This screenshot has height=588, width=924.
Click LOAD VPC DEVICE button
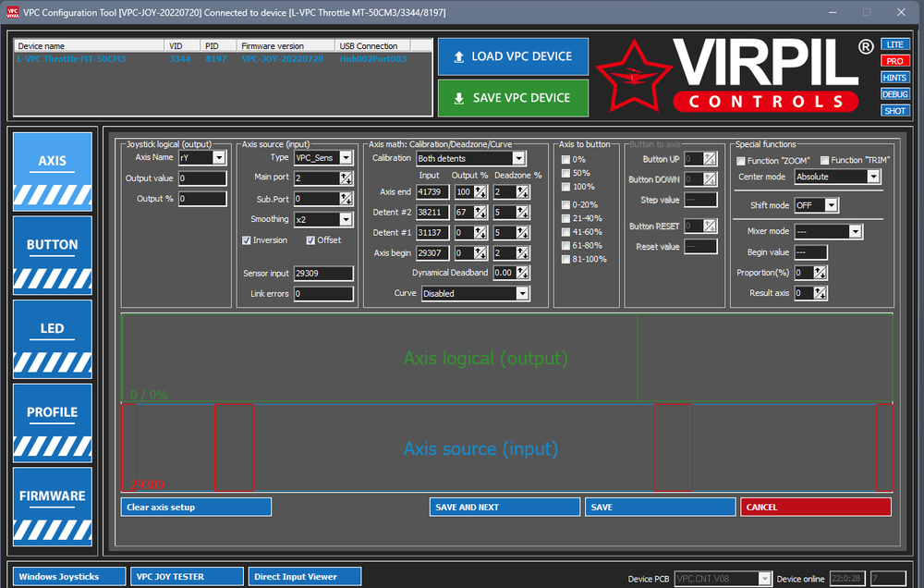[513, 56]
